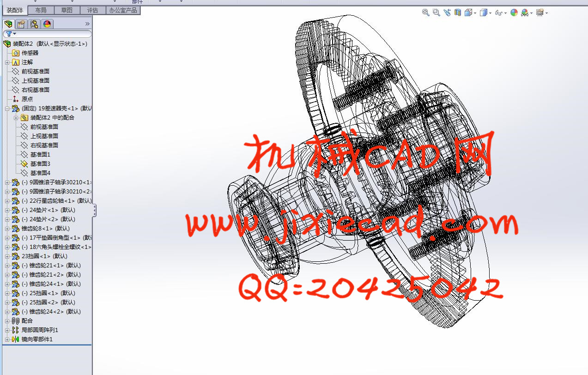The image size is (588, 375).
Task: Select 9圆锥滚子轴承30210<1> in tree
Action: pos(57,182)
